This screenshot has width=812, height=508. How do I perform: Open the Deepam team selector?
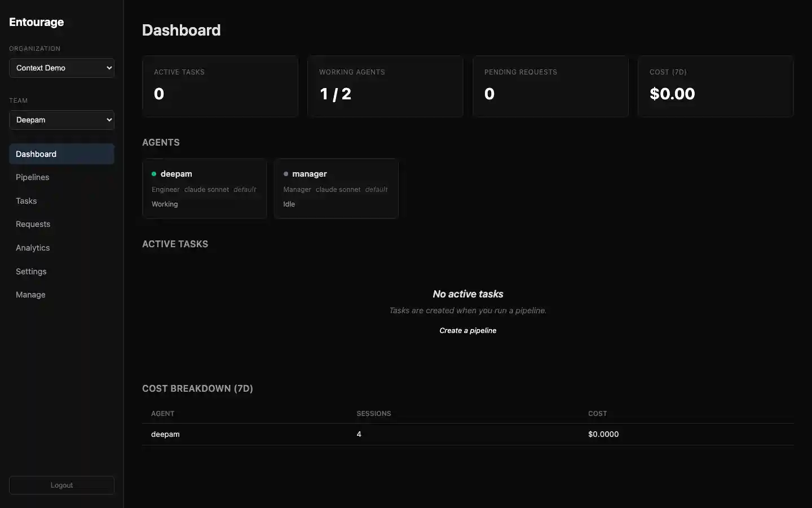coord(61,120)
